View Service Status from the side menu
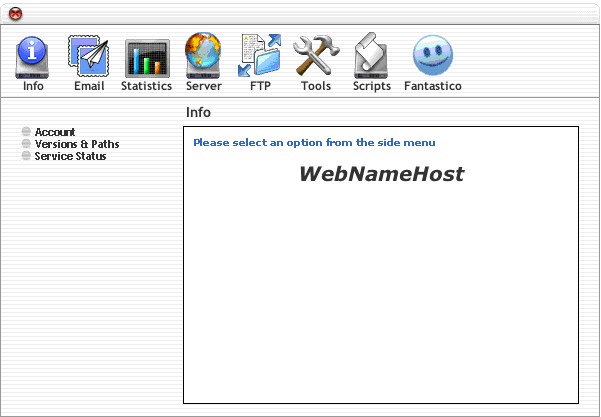Viewport: 601px width, 417px height. pyautogui.click(x=70, y=156)
